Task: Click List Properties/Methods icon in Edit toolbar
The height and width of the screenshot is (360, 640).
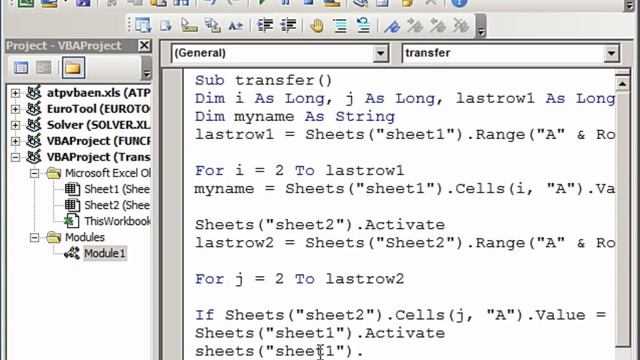Action: [x=142, y=26]
